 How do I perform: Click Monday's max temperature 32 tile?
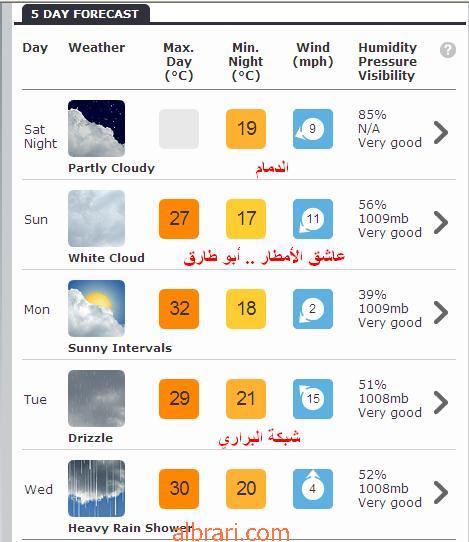[179, 309]
